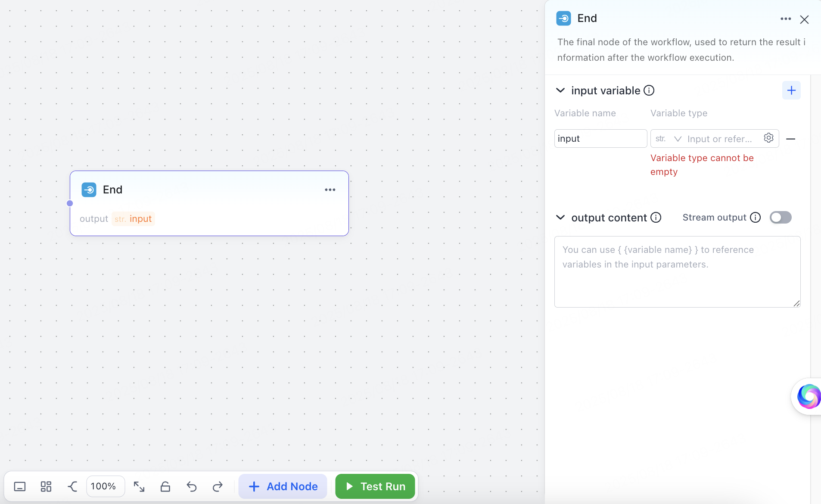Collapse the output content section
Screen dimensions: 821x504
[x=560, y=218]
